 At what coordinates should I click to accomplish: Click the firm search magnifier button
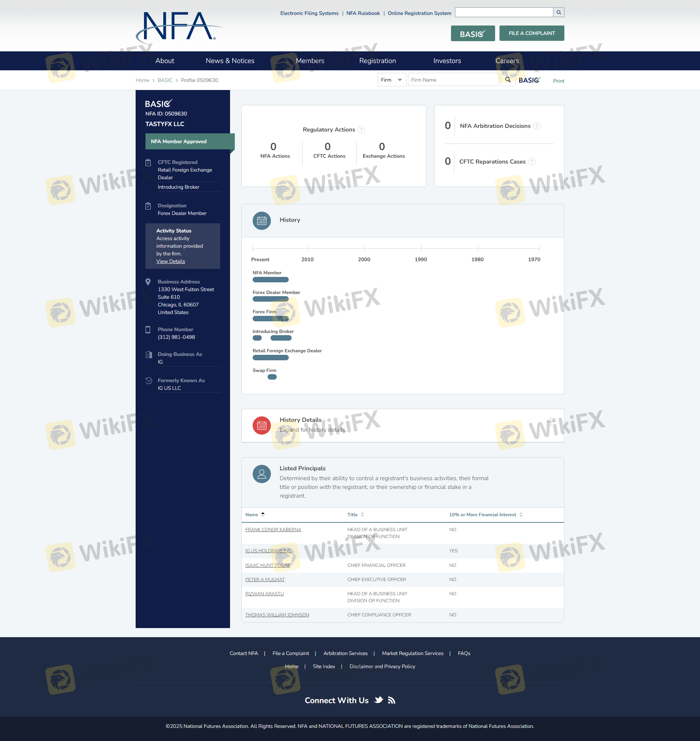click(507, 80)
